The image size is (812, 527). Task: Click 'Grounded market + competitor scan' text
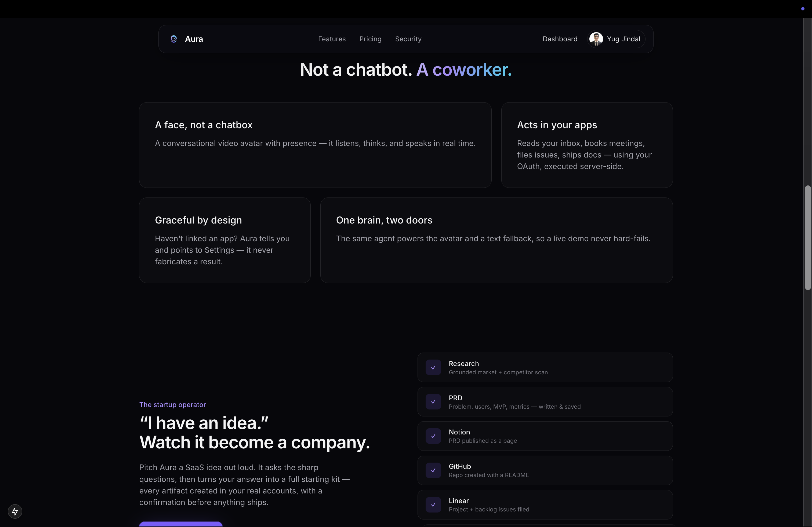(x=498, y=373)
